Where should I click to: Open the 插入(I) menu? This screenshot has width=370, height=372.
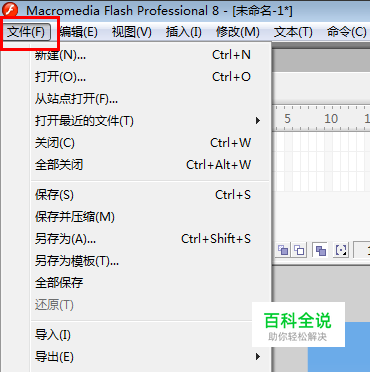(x=184, y=32)
